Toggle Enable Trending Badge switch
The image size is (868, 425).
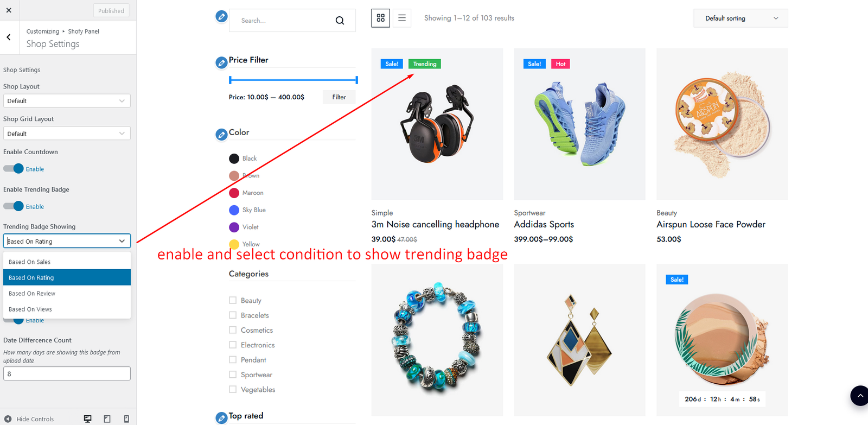[14, 206]
